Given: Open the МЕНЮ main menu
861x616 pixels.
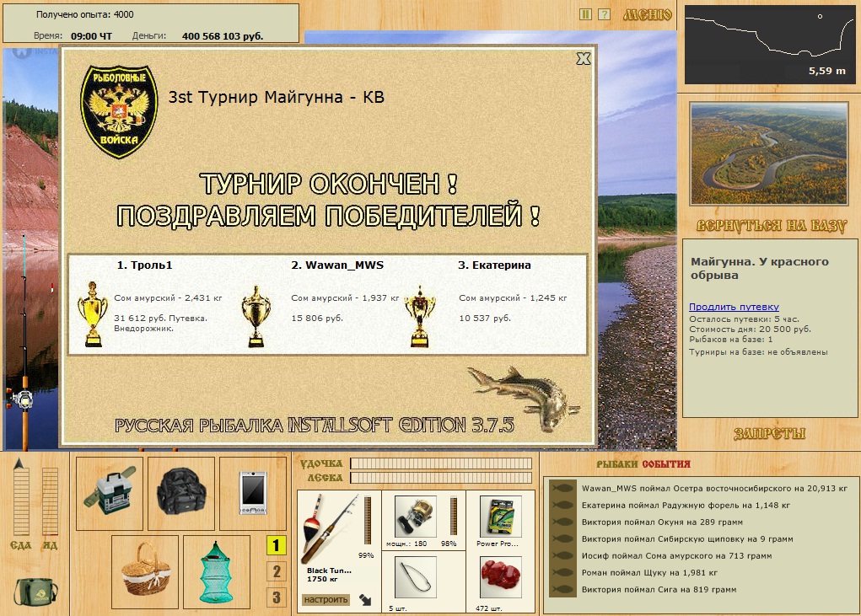Looking at the screenshot, I should (x=647, y=15).
